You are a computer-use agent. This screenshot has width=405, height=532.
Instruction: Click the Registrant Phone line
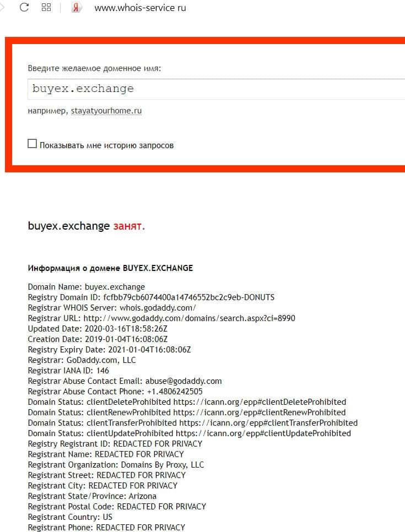106,528
